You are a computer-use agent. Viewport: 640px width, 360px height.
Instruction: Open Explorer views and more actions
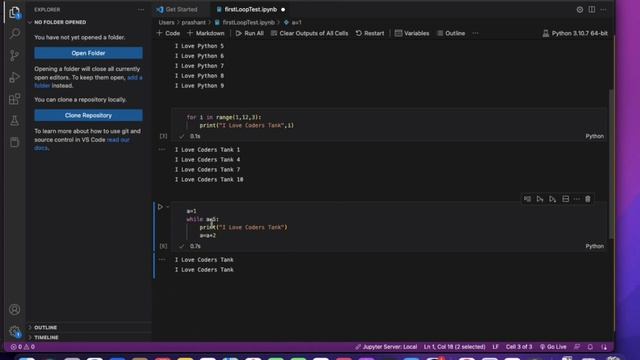point(141,9)
